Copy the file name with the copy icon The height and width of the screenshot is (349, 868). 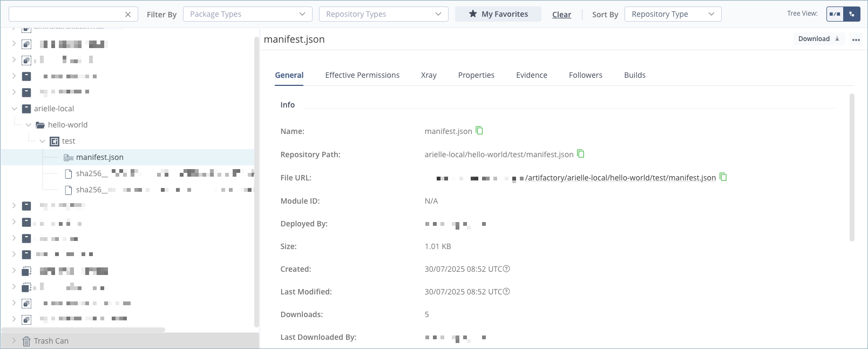click(479, 131)
